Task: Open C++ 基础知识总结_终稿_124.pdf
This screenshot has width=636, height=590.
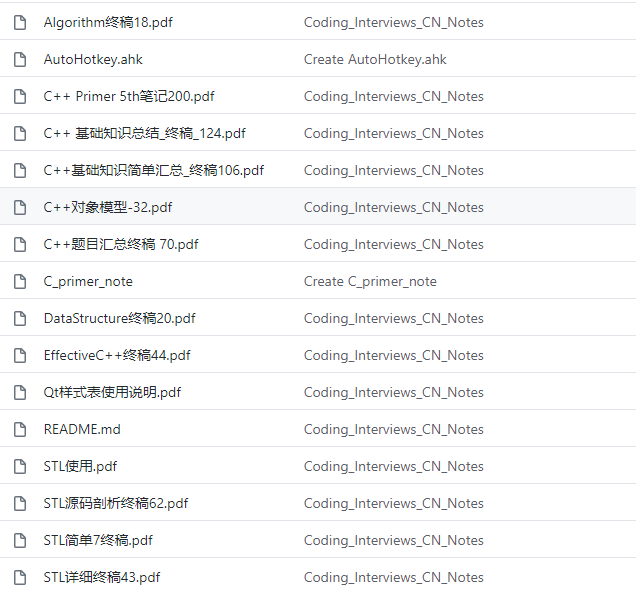Action: click(144, 133)
